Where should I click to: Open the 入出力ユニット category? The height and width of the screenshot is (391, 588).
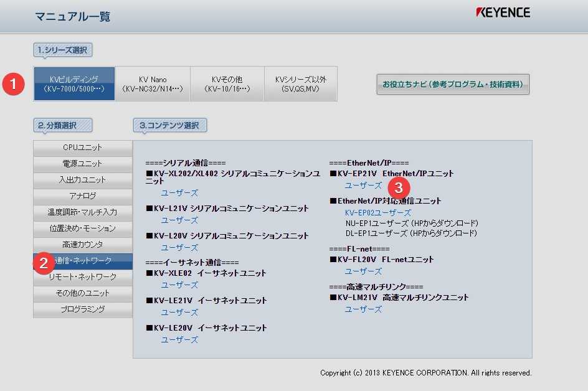tap(83, 180)
